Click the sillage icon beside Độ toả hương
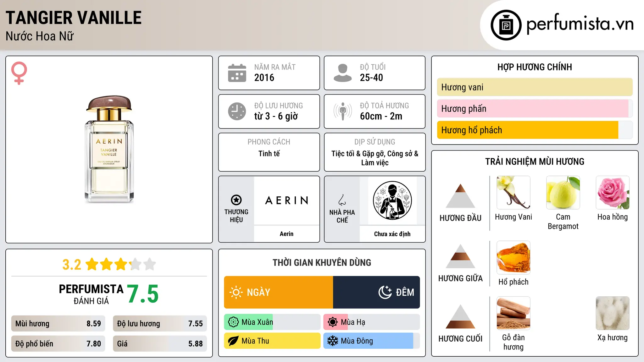The image size is (644, 362). [343, 111]
